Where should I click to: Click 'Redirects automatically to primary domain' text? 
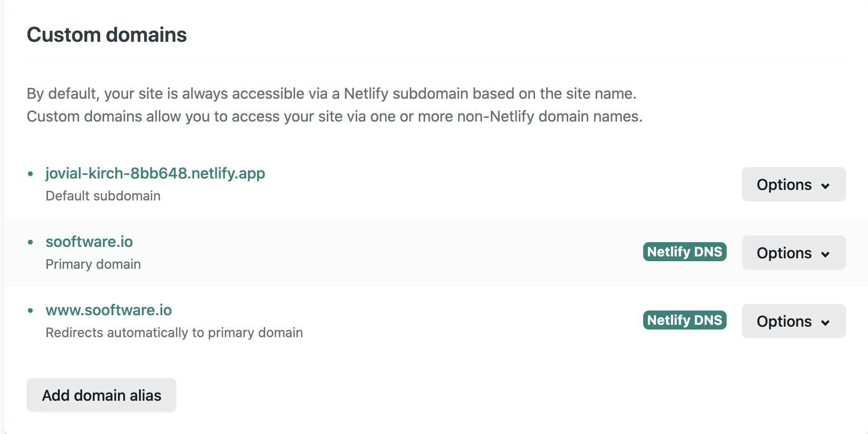click(174, 332)
